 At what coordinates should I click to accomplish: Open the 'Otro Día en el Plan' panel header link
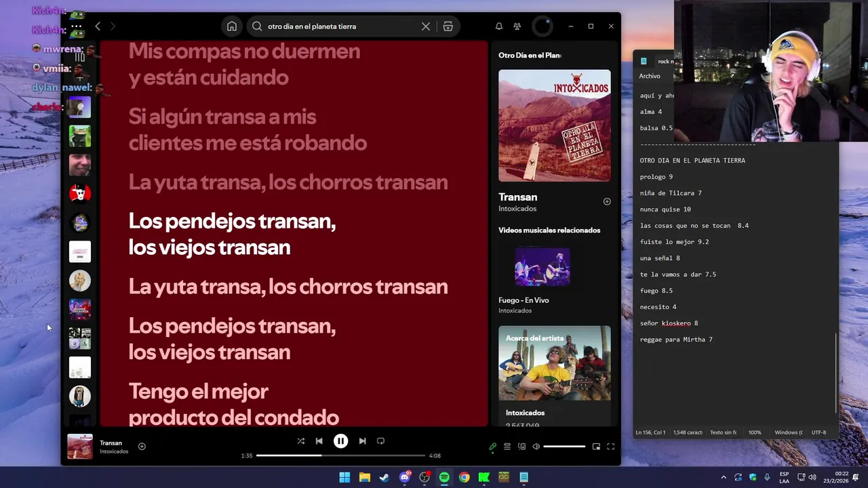(x=530, y=56)
